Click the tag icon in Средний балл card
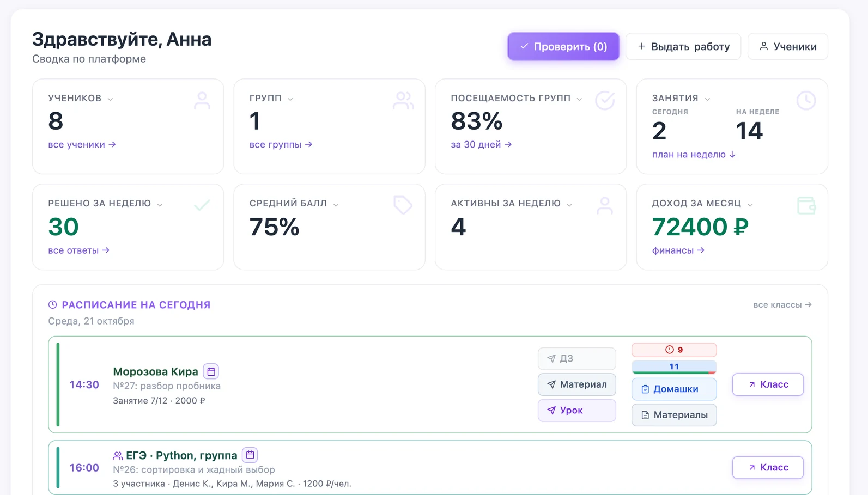Viewport: 868px width, 495px height. pyautogui.click(x=403, y=205)
